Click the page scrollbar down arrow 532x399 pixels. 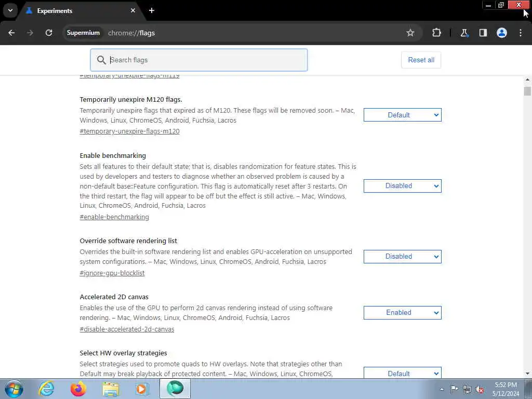tap(527, 374)
